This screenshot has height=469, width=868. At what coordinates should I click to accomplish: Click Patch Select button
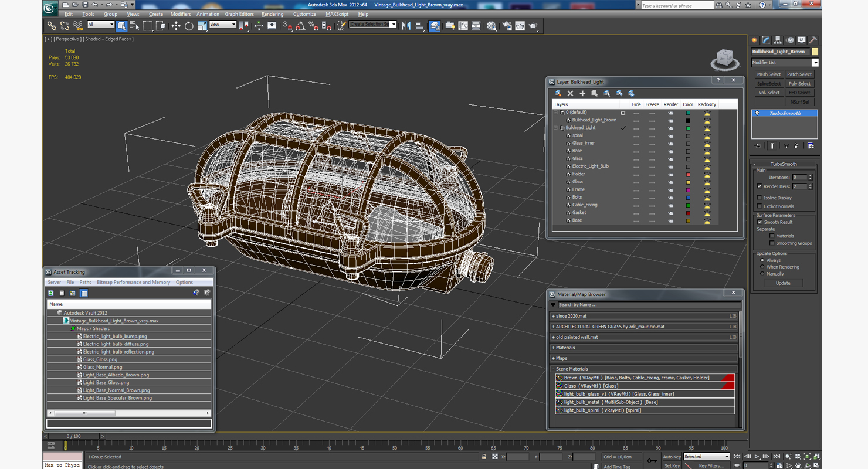[799, 74]
